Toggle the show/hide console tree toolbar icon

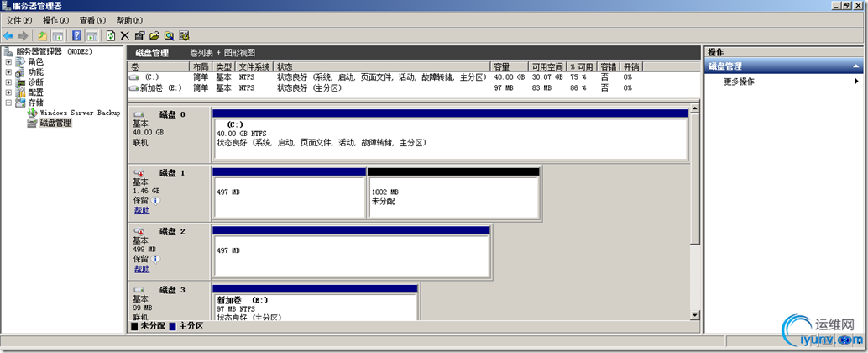click(58, 36)
